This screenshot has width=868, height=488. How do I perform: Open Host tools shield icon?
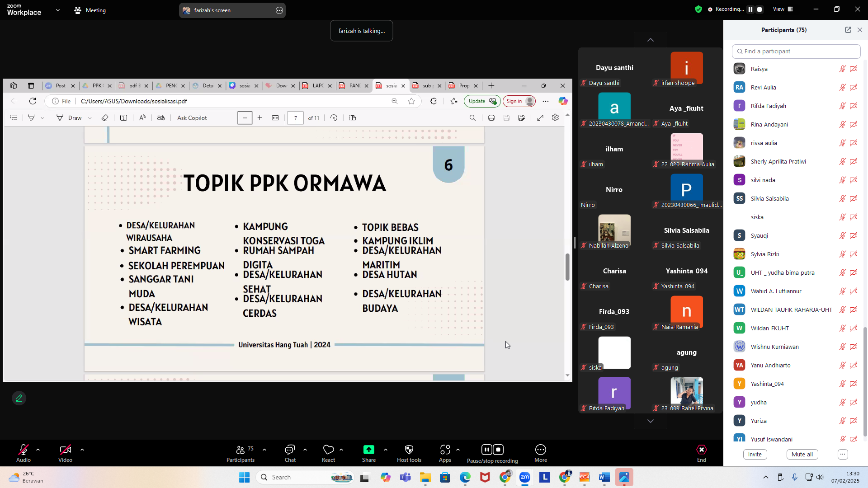tap(409, 450)
